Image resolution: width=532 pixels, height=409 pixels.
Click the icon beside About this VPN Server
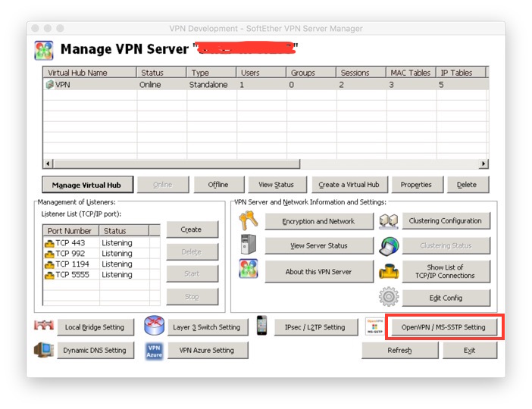249,269
